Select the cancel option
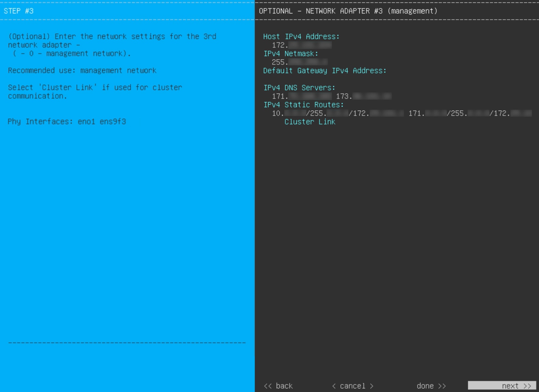Image resolution: width=539 pixels, height=392 pixels. [352, 386]
